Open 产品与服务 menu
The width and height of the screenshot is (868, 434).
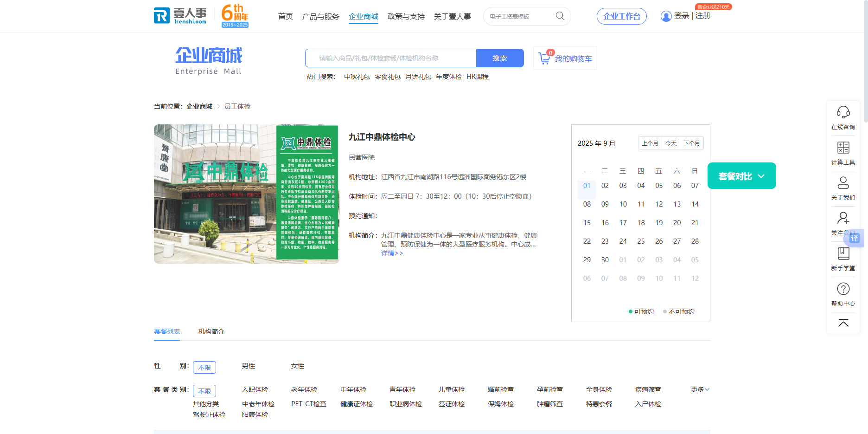[x=320, y=16]
